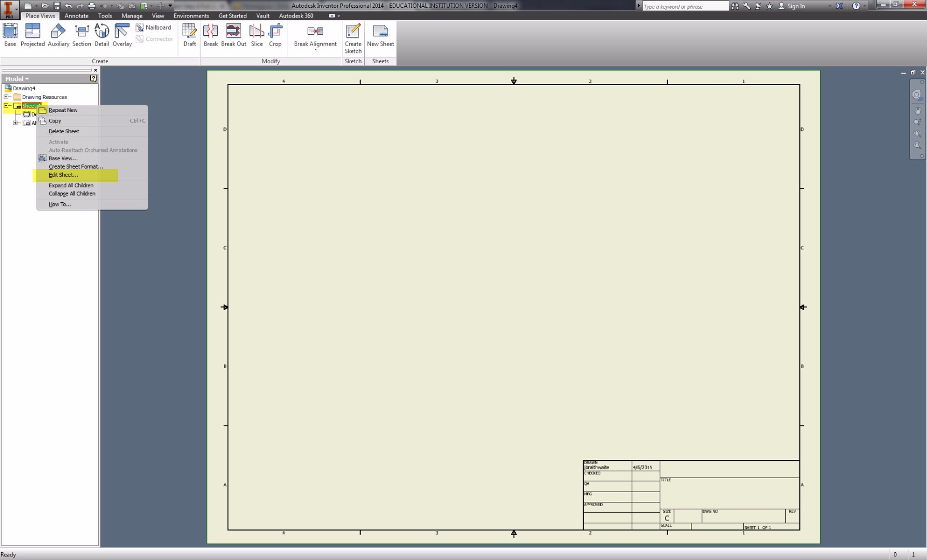Switch to the Annotate ribbon tab

[x=76, y=16]
